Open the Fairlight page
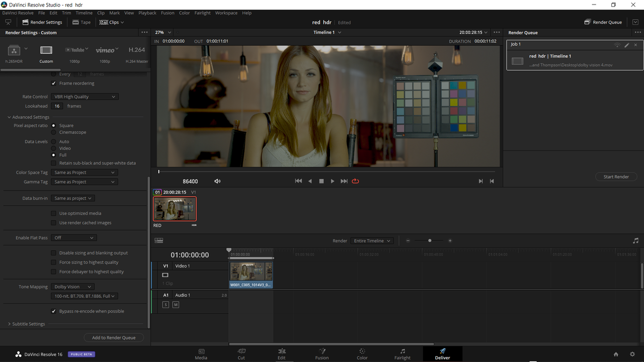The image size is (644, 362). point(403,354)
